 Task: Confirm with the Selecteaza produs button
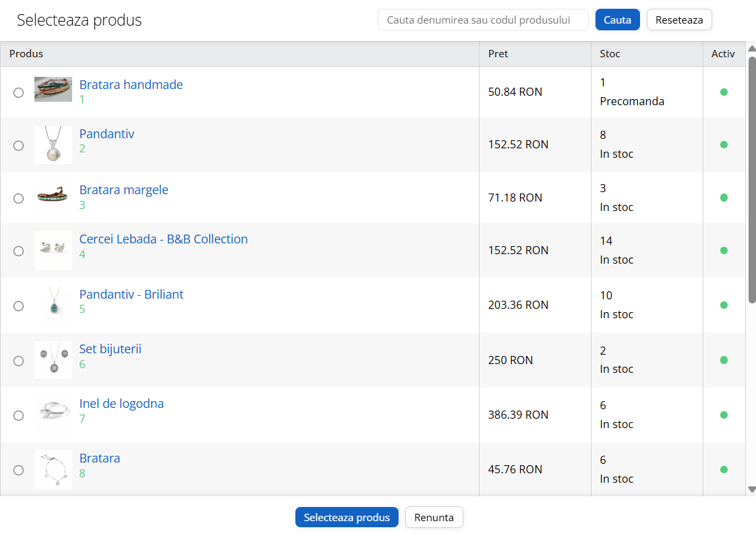[x=347, y=517]
